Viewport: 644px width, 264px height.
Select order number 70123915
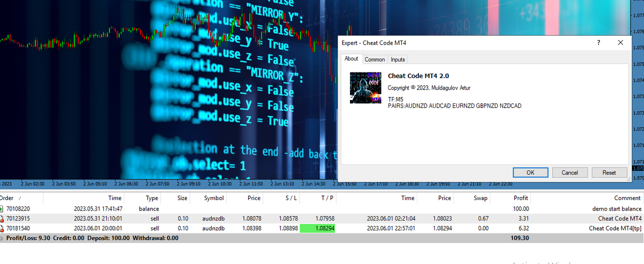coord(18,218)
